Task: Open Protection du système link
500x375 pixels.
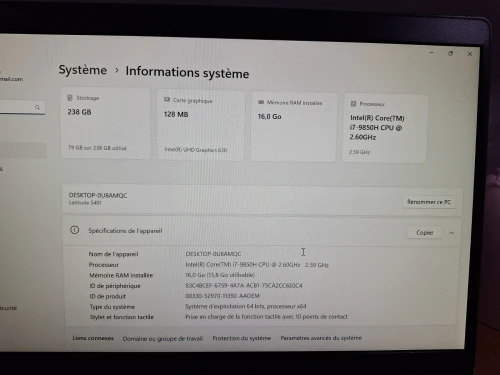Action: (242, 338)
